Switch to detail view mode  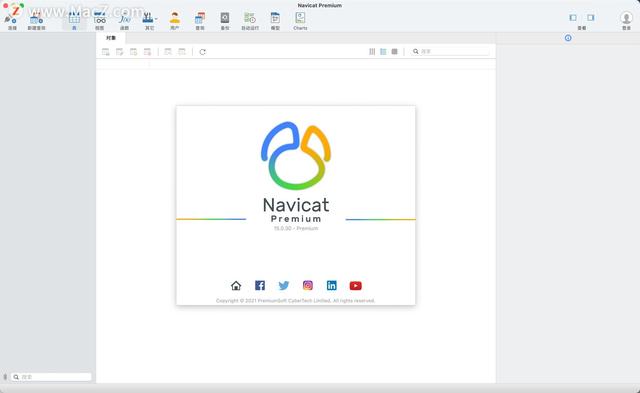383,51
